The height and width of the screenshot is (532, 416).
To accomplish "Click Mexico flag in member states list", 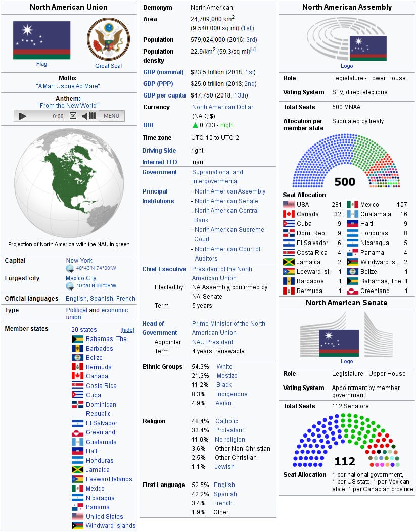I will [x=77, y=489].
